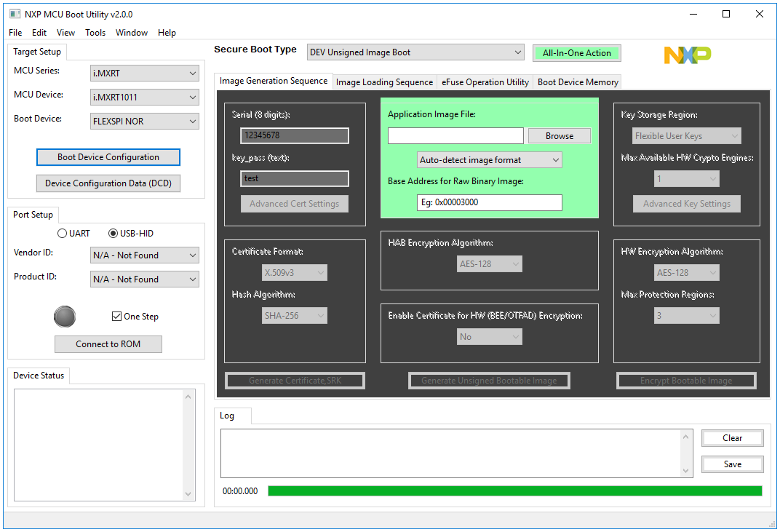Click the Serial 8 digits field
The height and width of the screenshot is (532, 780).
295,135
